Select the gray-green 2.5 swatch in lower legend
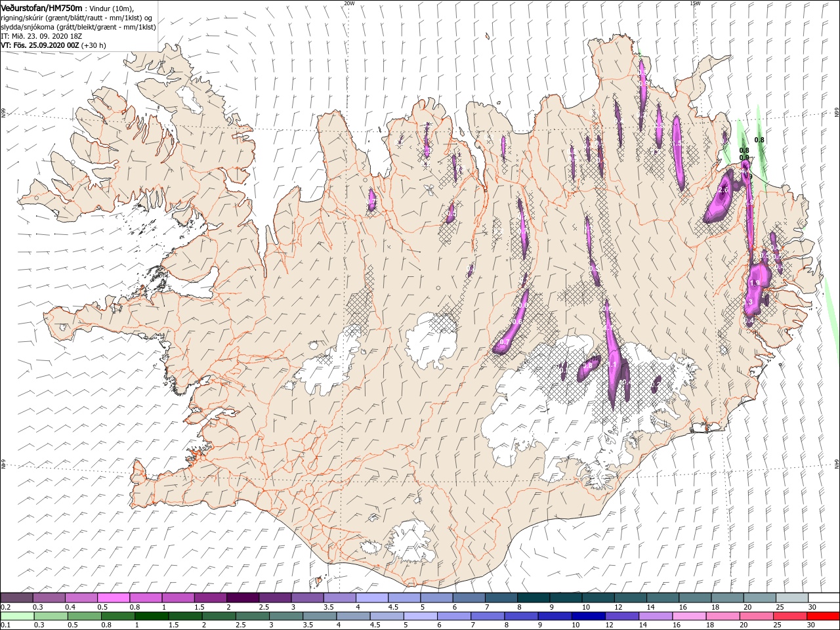This screenshot has height=630, width=840. pyautogui.click(x=251, y=616)
